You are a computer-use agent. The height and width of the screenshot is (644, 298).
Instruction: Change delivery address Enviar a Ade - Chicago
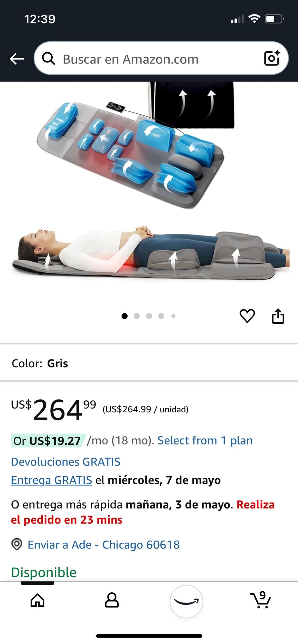103,544
